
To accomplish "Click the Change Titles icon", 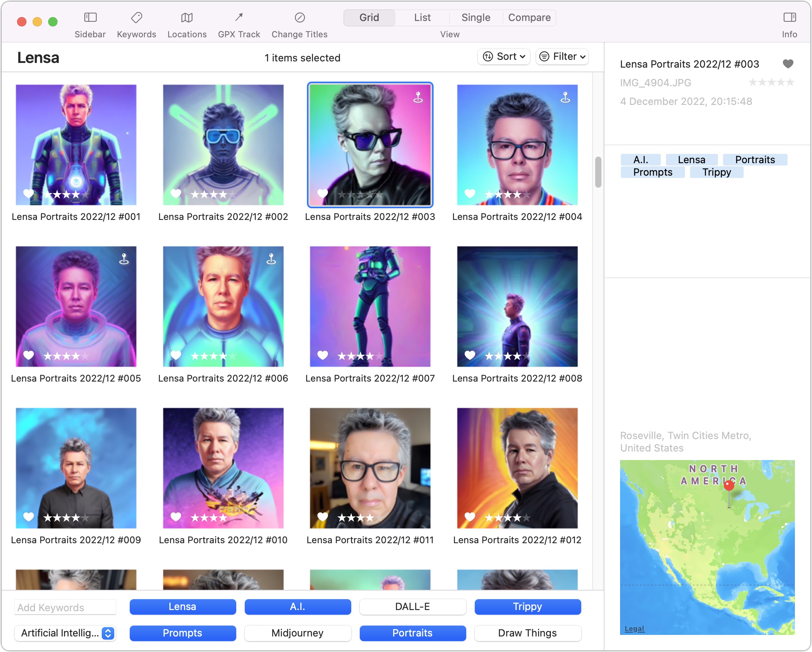I will click(x=300, y=17).
